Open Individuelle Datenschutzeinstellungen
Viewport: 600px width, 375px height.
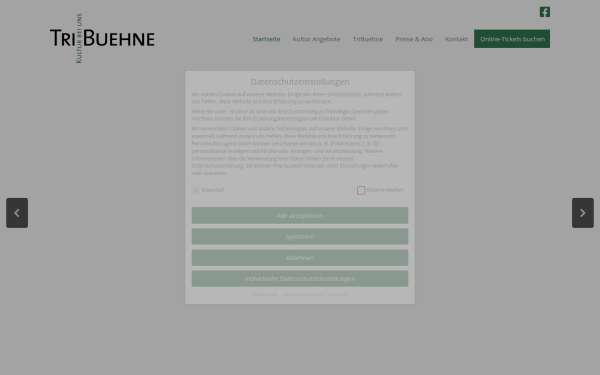point(300,279)
